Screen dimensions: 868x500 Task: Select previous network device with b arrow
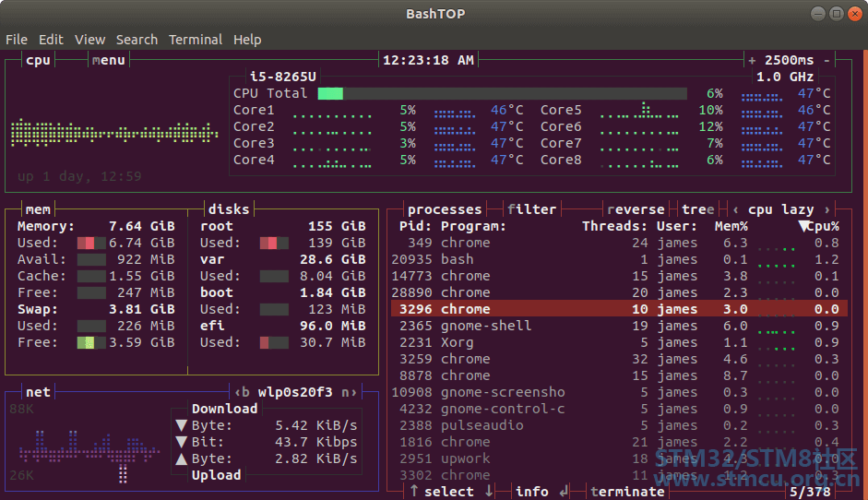(x=242, y=392)
